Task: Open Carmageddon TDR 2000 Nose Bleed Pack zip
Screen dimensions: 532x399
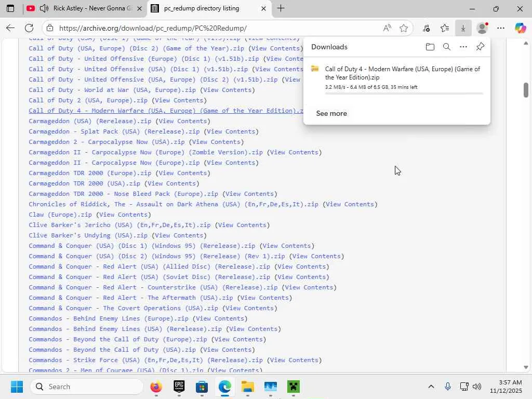Action: click(123, 194)
